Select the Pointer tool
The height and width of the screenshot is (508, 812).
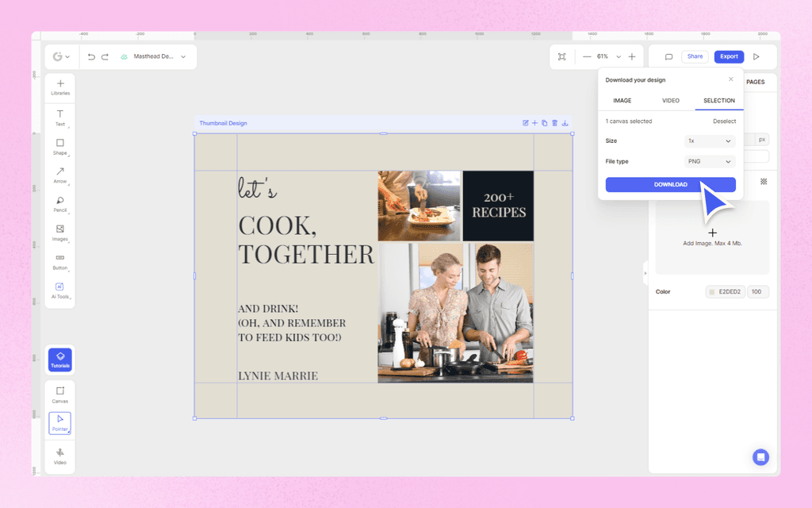(60, 423)
